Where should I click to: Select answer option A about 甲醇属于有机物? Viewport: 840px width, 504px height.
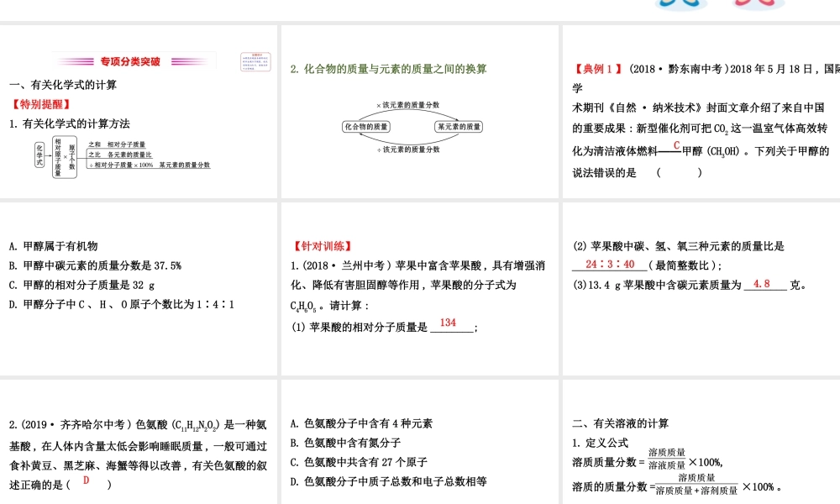(52, 246)
